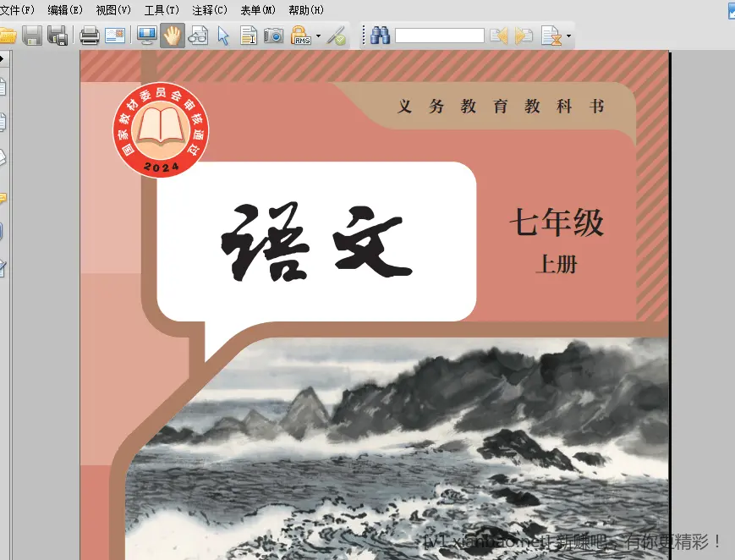This screenshot has width=735, height=560.
Task: Switch to reading mode with glasses icon
Action: [x=198, y=36]
